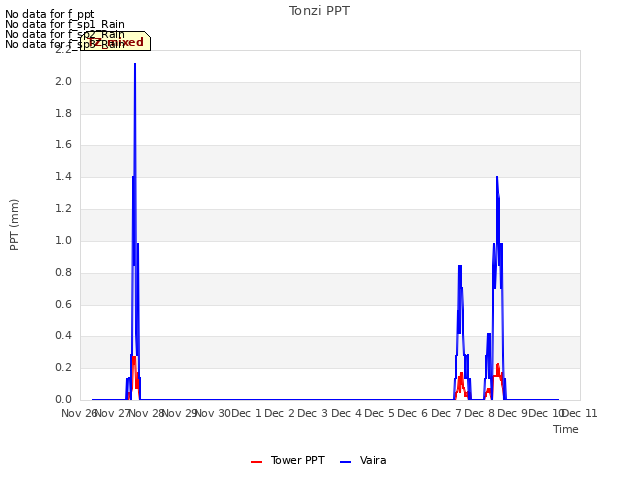
Task: Click the 1.0 y-axis tick label
Action: [x=64, y=240]
